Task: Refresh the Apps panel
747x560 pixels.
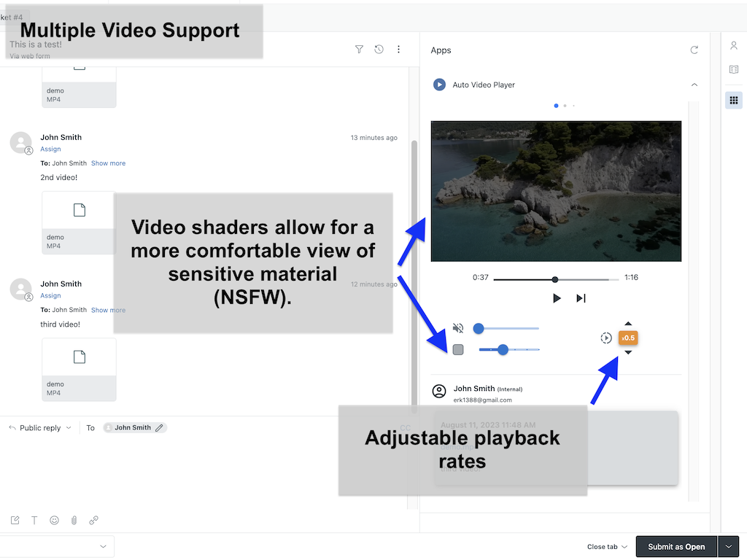Action: click(694, 50)
